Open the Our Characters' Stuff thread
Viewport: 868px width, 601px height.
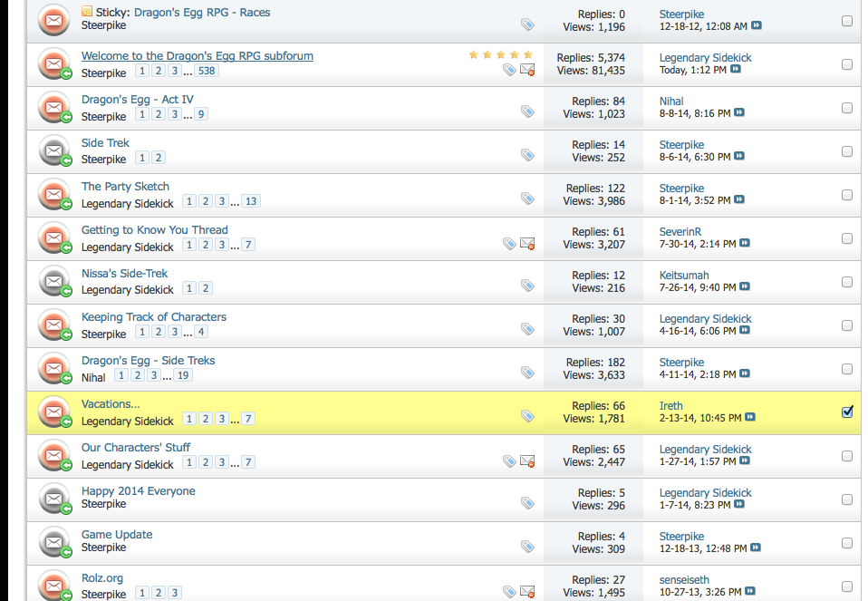136,448
